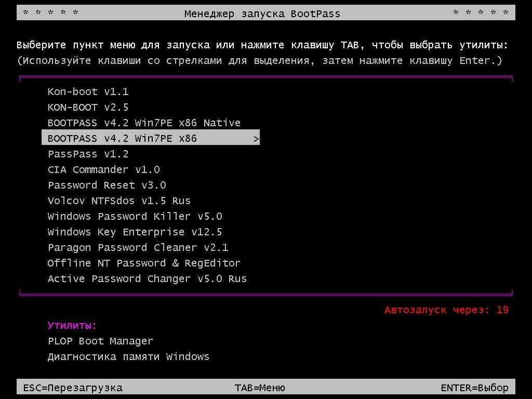Select Password Reset v3.0

click(107, 185)
